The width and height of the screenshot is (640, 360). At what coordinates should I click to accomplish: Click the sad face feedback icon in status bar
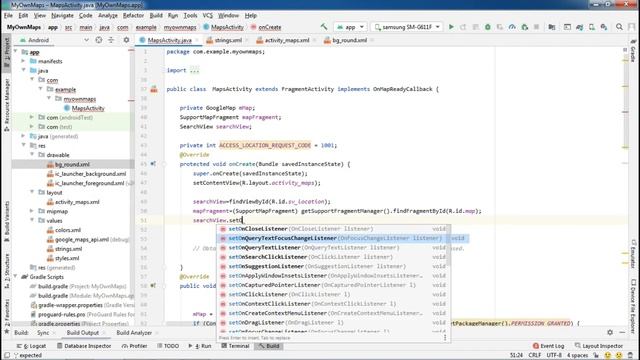tap(619, 356)
